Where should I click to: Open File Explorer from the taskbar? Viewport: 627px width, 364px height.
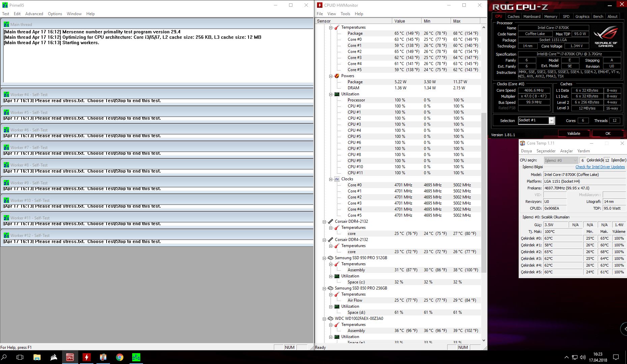(37, 357)
